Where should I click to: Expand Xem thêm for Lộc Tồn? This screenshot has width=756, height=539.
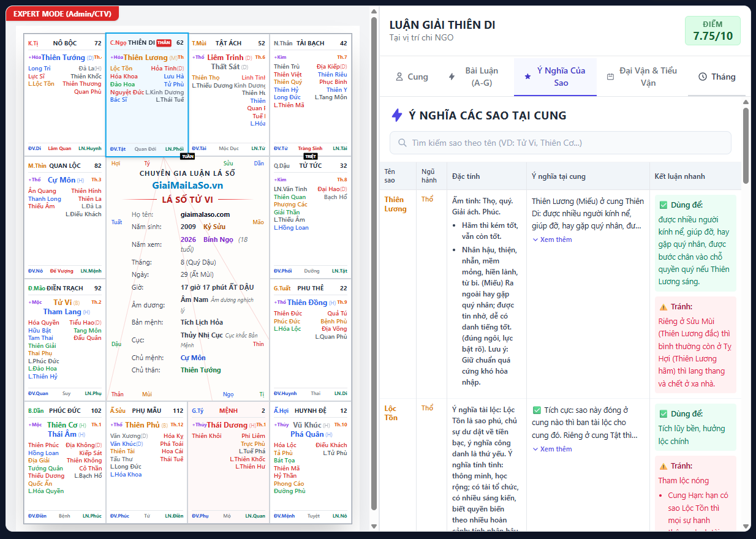coord(552,449)
